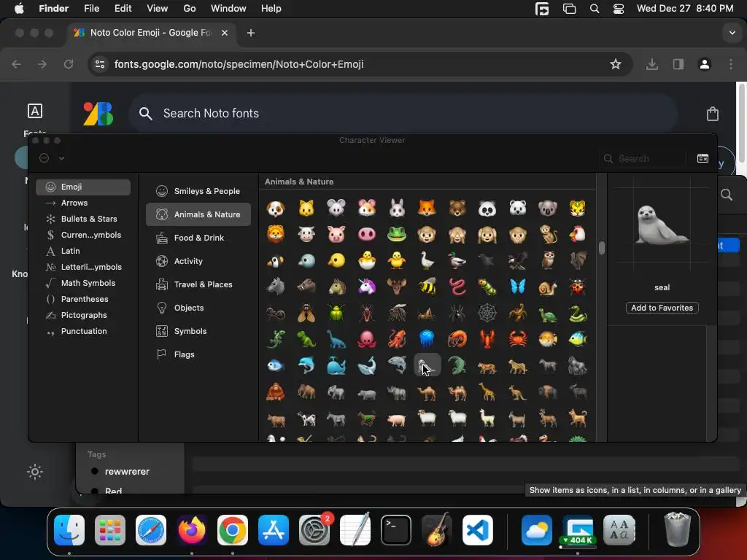Open site information icon in address bar

click(99, 64)
